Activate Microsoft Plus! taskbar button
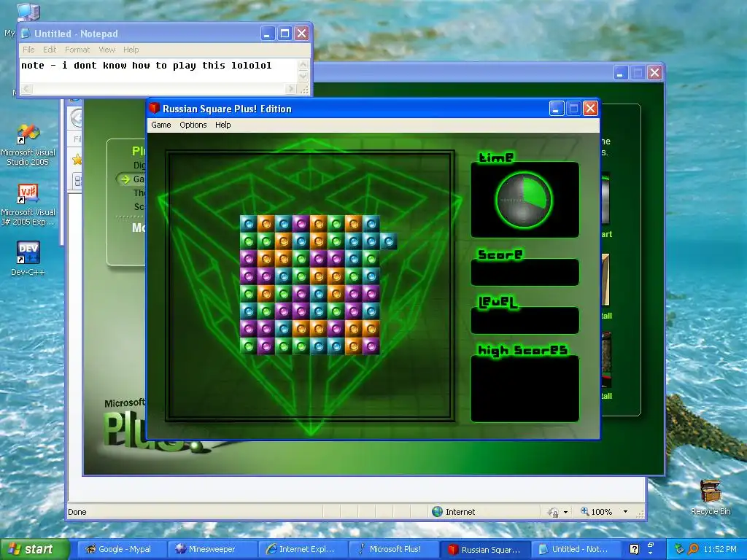 (x=395, y=549)
